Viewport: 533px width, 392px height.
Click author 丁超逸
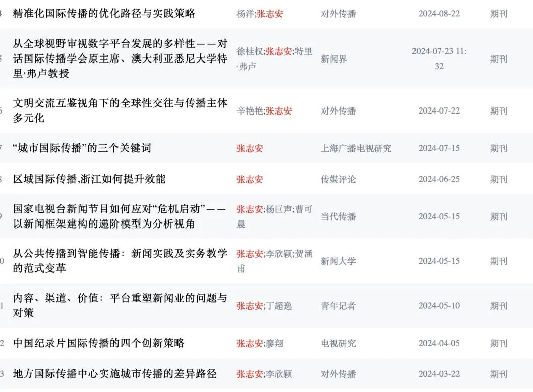pyautogui.click(x=279, y=306)
